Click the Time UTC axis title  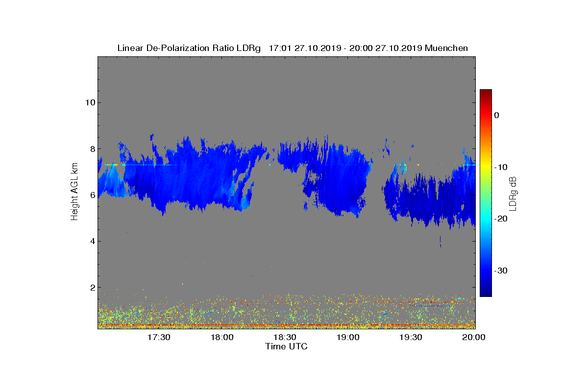tap(287, 346)
